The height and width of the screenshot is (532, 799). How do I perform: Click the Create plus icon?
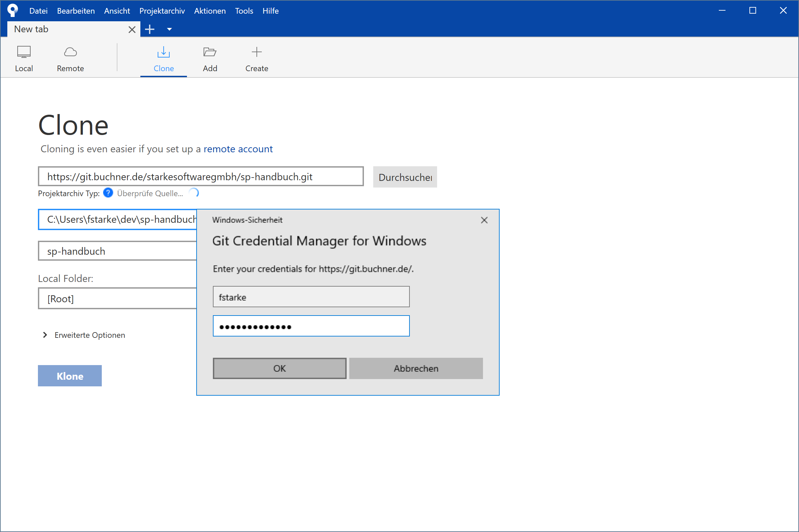coord(256,52)
